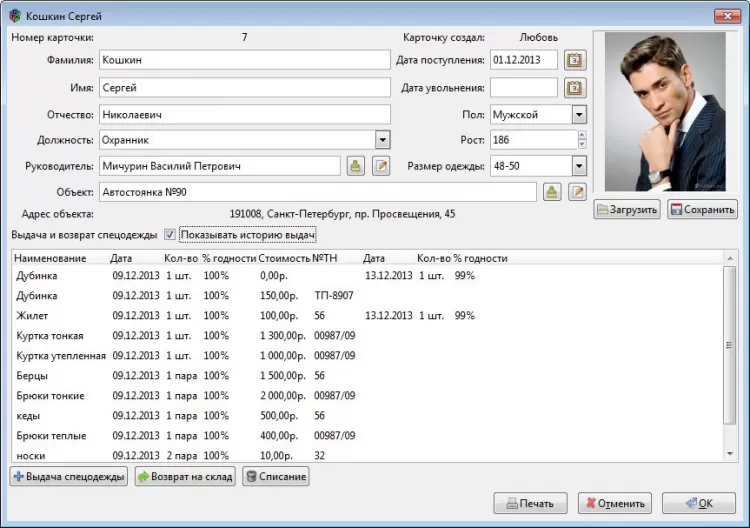Click the Стоимость column header

coord(285,258)
